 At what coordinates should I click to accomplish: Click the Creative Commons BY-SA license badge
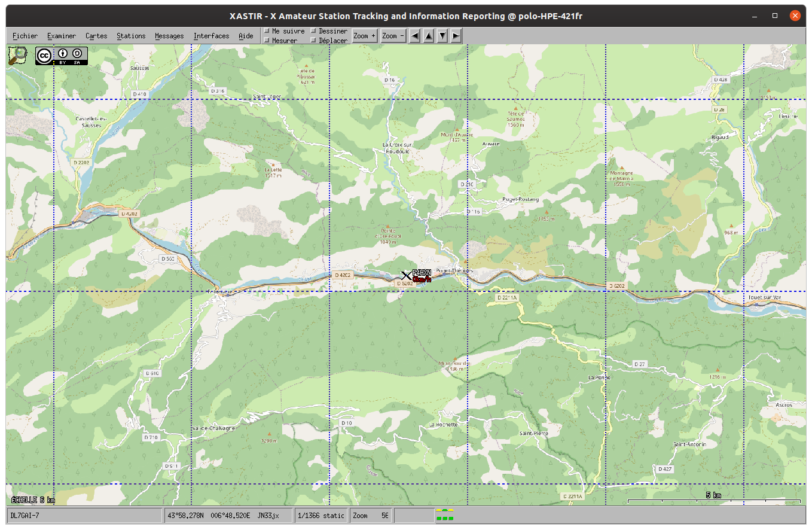(62, 56)
